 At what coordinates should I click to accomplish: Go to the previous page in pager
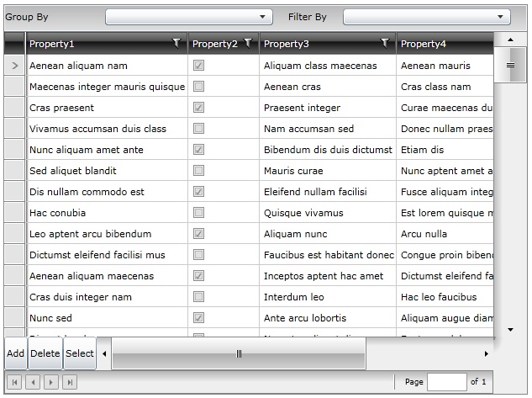pyautogui.click(x=33, y=382)
